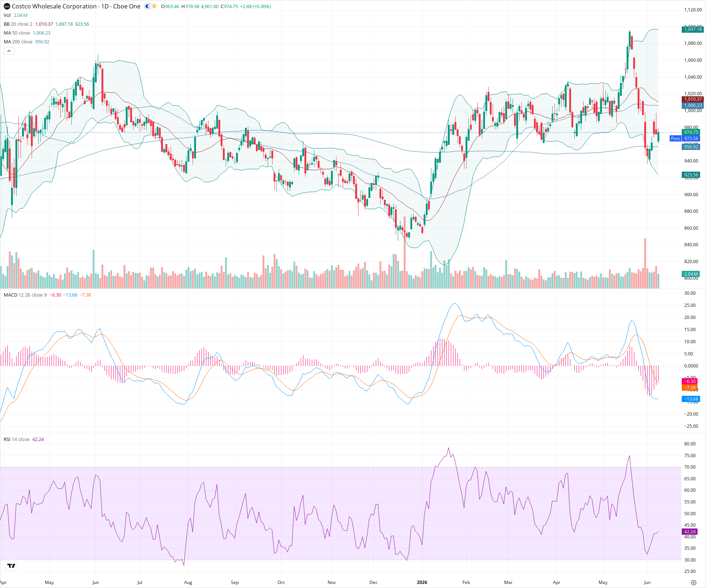Screen dimensions: 706x588
Task: Open the Costco Wholesale Corporation symbol title
Action: 54,6
